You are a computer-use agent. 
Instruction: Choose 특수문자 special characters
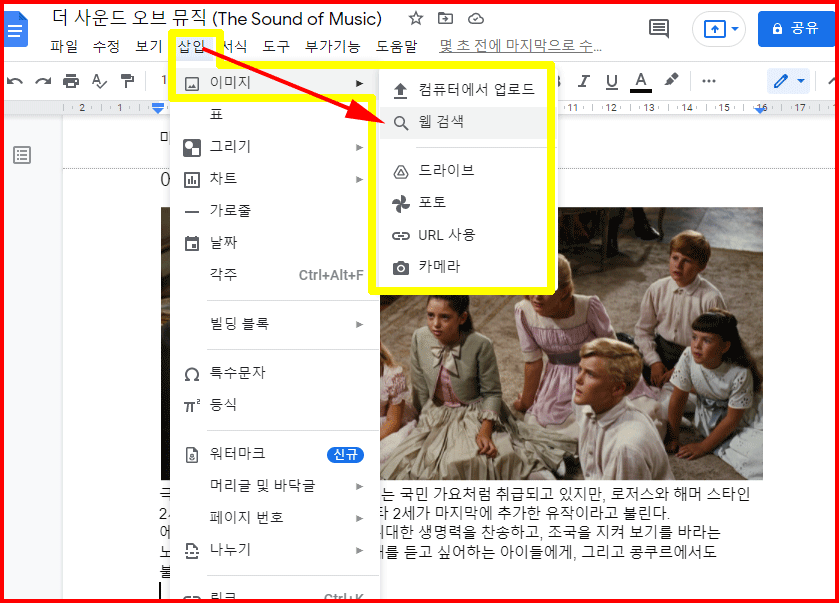coord(274,373)
